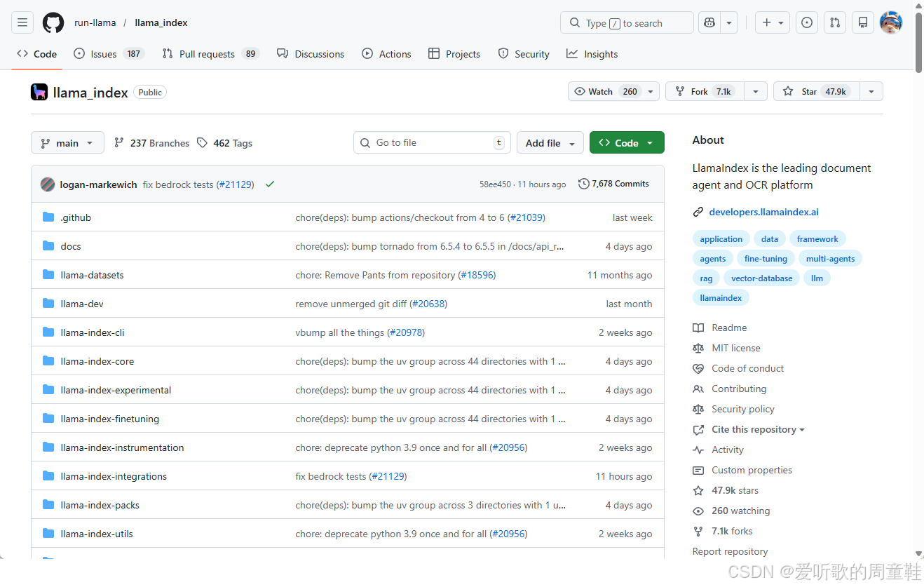Click the pulse icon beside Activity
Screen dimensions: 924x587
click(698, 450)
